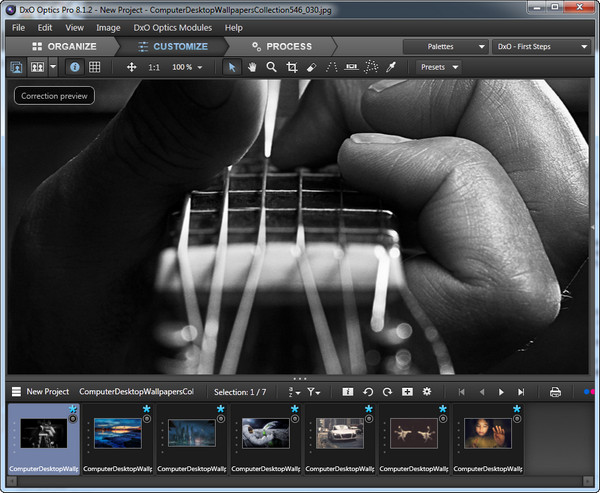This screenshot has width=600, height=493.
Task: Click the fit-to-screen arrows icon
Action: pyautogui.click(x=131, y=67)
